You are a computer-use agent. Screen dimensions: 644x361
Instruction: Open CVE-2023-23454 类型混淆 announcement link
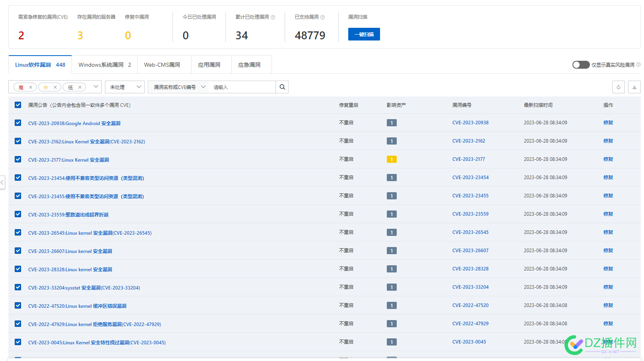pyautogui.click(x=86, y=178)
